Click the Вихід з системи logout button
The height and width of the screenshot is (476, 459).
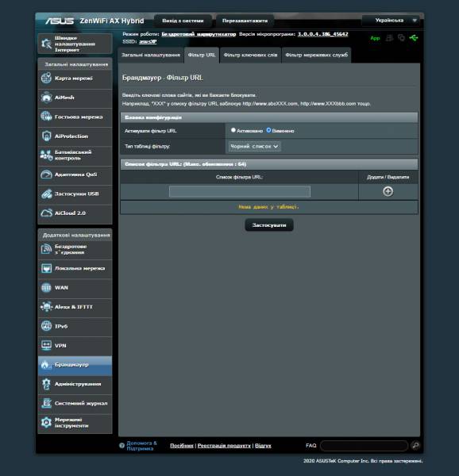tap(183, 21)
